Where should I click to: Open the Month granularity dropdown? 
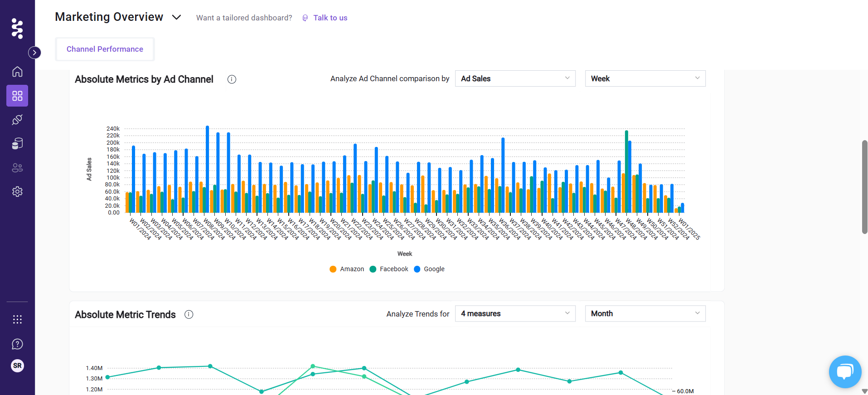(x=645, y=313)
